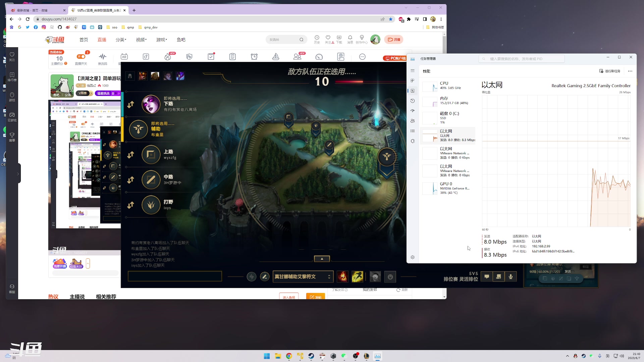
Task: Open App history icon in Task Manager sidebar
Action: [x=413, y=101]
